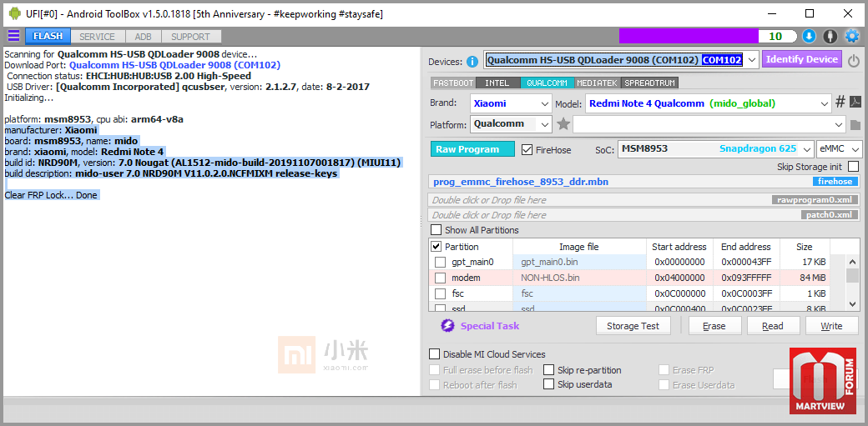868x426 pixels.
Task: Click the Start address column header
Action: point(679,247)
